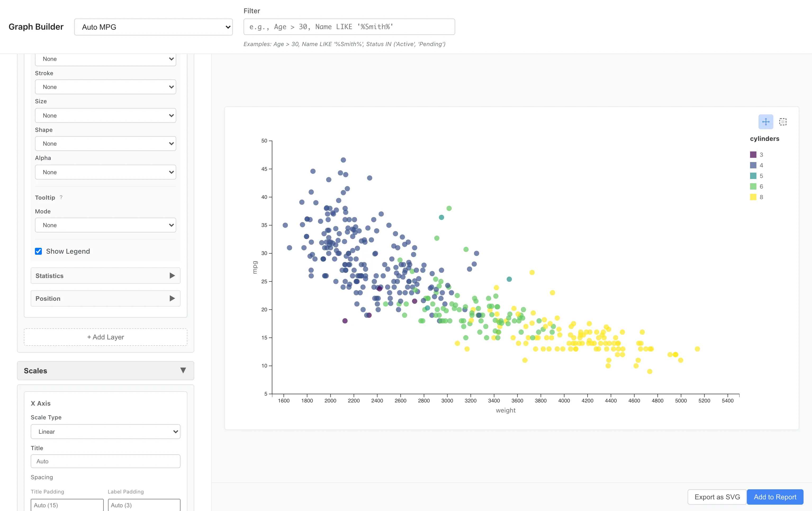Activate the pan/move tool icon
This screenshot has height=511, width=812.
765,122
